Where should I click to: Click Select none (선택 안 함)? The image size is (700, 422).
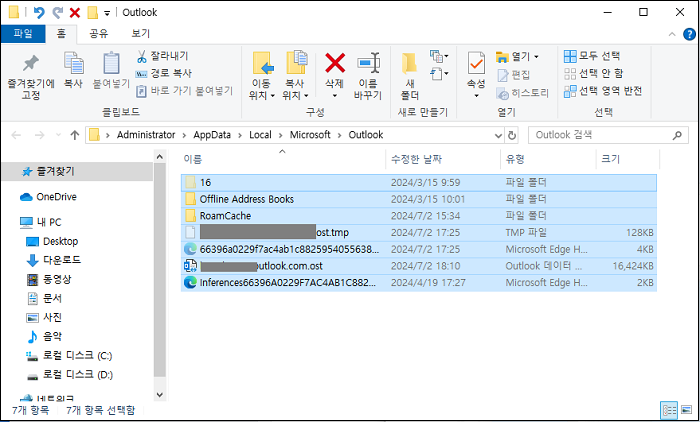[593, 73]
